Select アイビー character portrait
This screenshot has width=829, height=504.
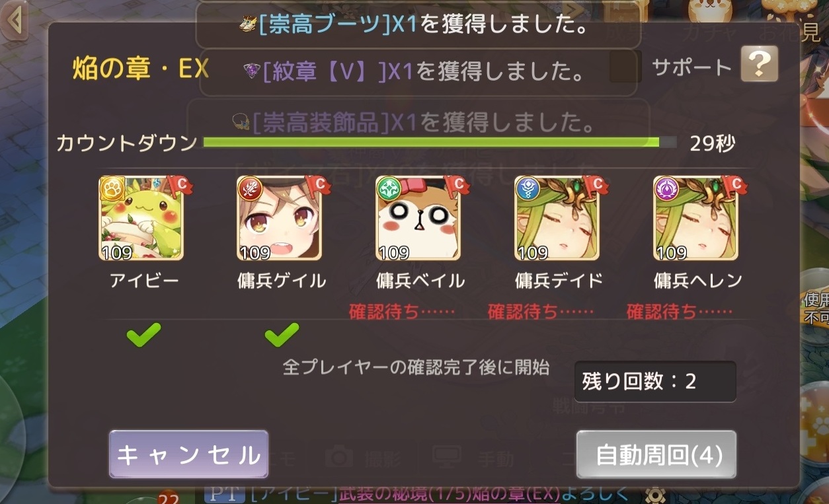tap(141, 219)
